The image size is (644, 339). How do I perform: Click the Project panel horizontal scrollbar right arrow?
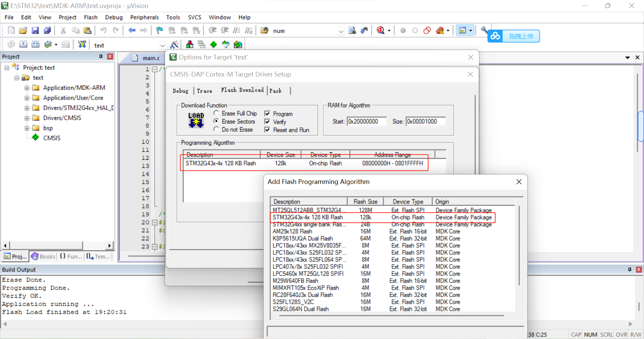[x=109, y=246]
